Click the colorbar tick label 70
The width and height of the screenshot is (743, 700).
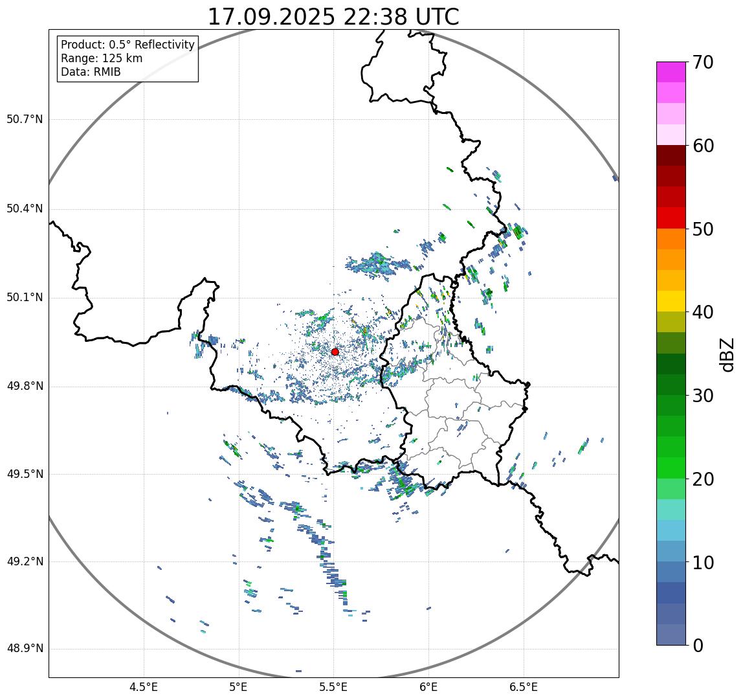pos(703,62)
